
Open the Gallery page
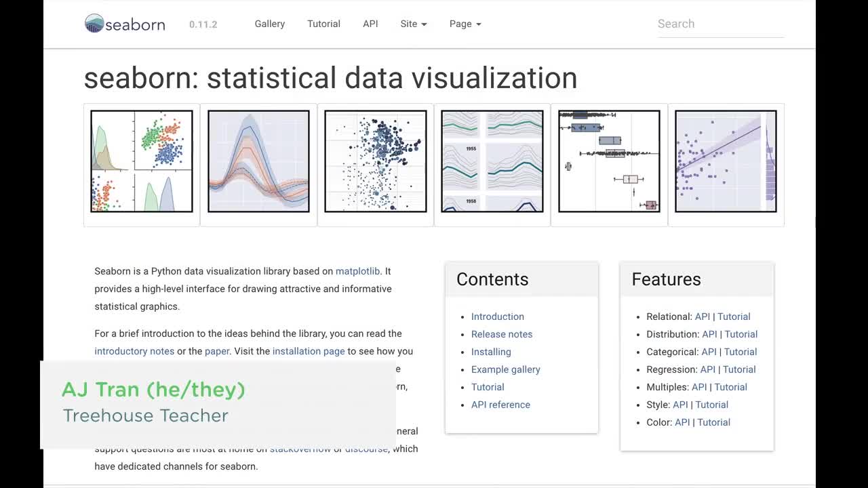pyautogui.click(x=269, y=24)
